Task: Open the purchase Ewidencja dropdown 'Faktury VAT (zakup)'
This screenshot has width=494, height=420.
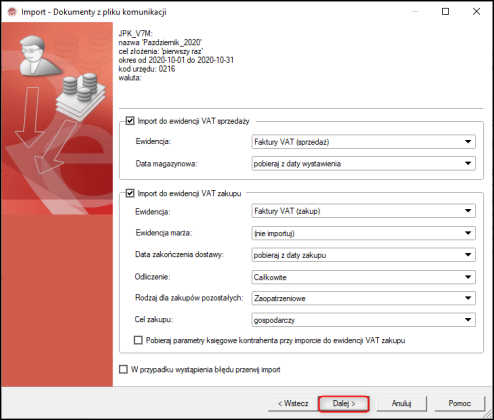Action: (x=363, y=211)
